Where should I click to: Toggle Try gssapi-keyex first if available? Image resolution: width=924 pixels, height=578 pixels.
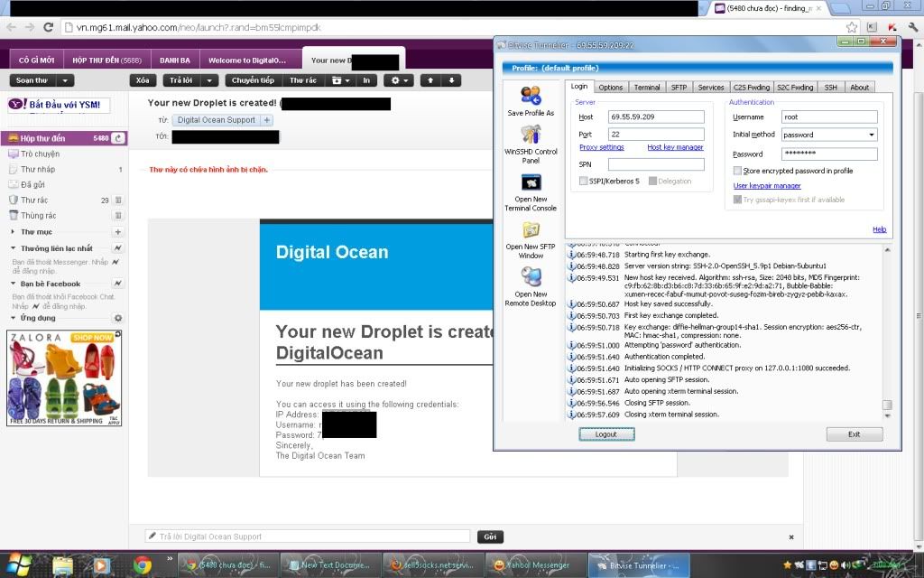[737, 200]
